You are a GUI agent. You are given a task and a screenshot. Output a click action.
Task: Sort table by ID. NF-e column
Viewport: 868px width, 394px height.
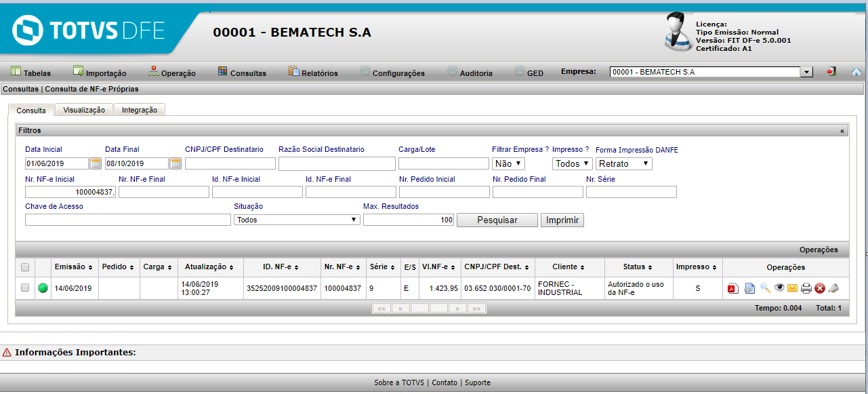pos(281,267)
